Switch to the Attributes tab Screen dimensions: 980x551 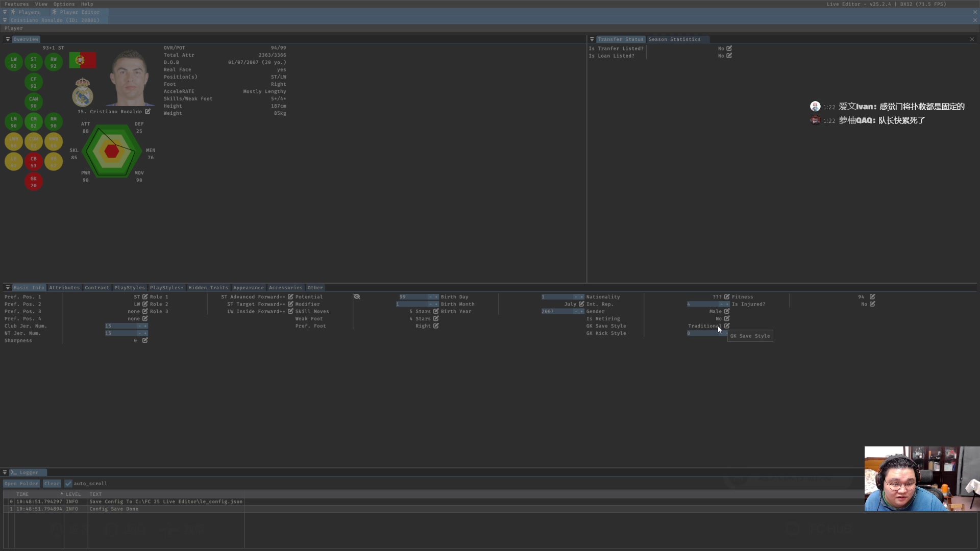64,288
